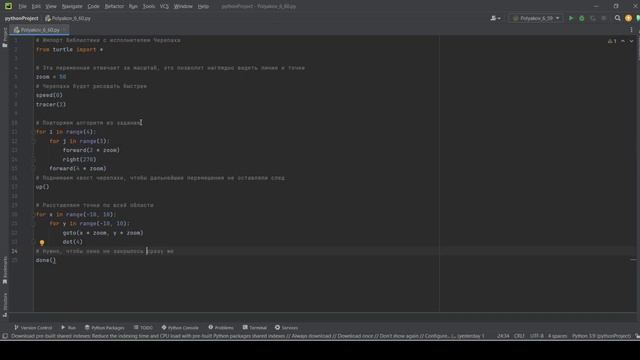The height and width of the screenshot is (360, 640).
Task: Click pythonProject breadcrumb in navigation bar
Action: pos(21,18)
